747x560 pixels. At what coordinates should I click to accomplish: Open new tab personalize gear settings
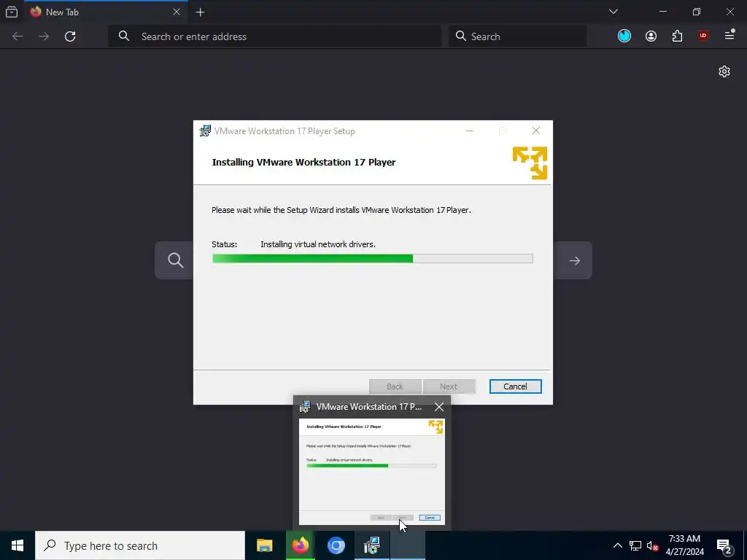[724, 71]
